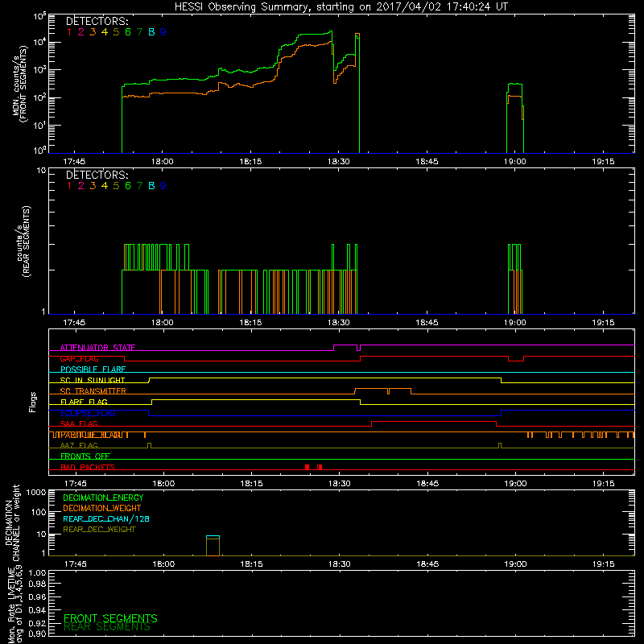This screenshot has width=644, height=644.
Task: Click the REAR SEGMENTS livetime legend label
Action: (x=107, y=627)
